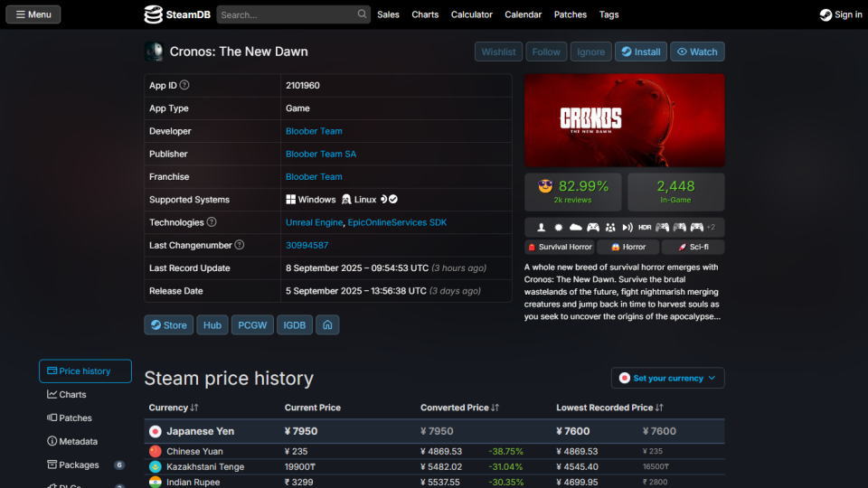Open the Unreal Engine technology link

(x=314, y=222)
